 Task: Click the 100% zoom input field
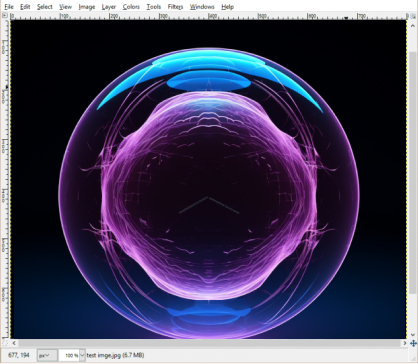[x=69, y=355]
